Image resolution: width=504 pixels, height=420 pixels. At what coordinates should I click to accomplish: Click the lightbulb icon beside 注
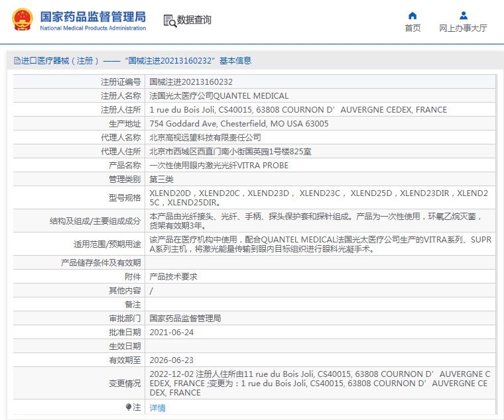[x=129, y=407]
